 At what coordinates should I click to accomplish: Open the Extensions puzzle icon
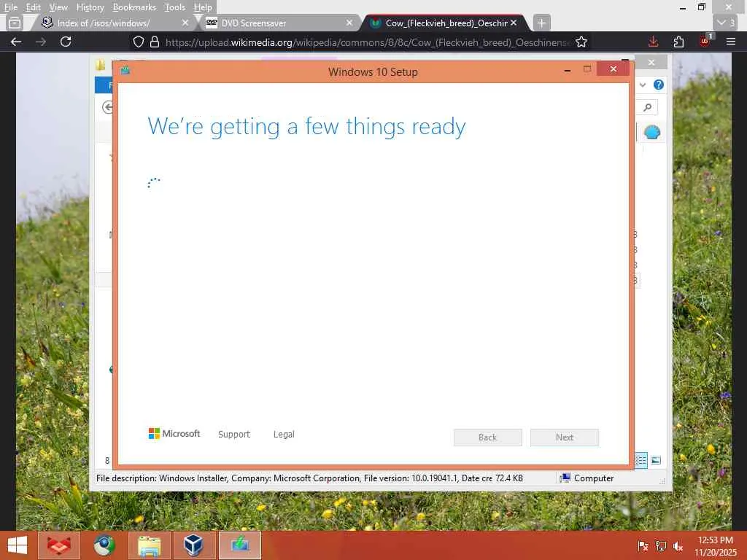pyautogui.click(x=678, y=42)
